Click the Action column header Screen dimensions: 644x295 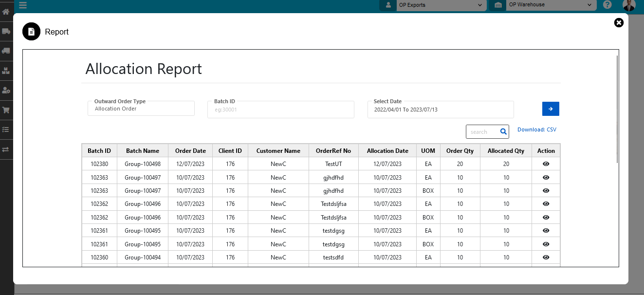click(546, 151)
